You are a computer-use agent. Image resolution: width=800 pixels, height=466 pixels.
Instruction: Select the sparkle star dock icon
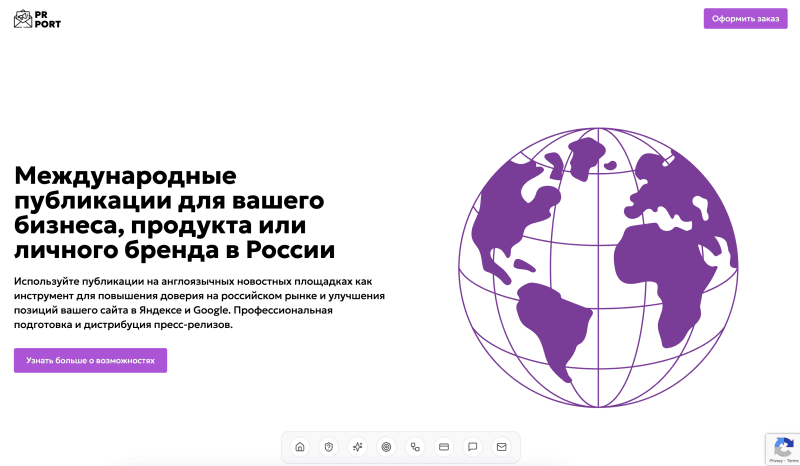(358, 447)
